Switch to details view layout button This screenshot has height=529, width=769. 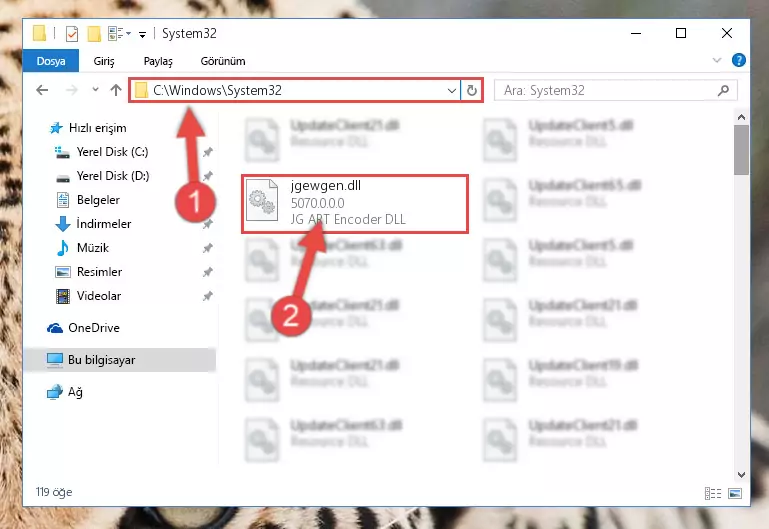(x=713, y=493)
